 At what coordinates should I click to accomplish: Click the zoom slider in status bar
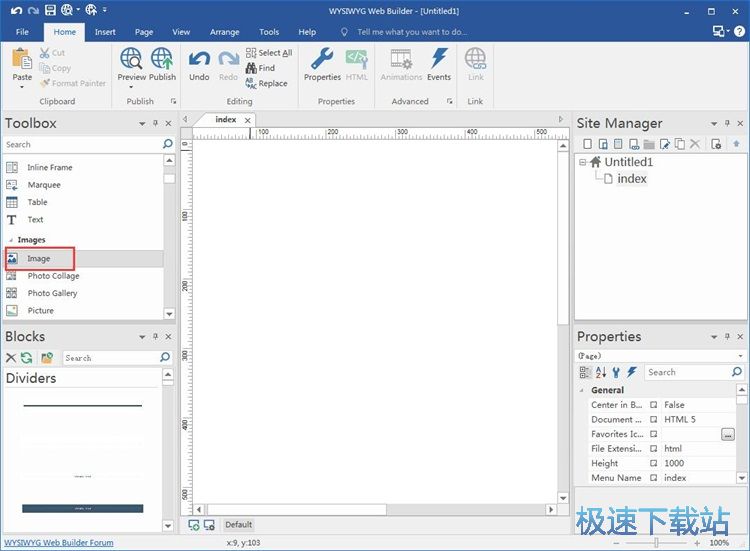pos(656,543)
